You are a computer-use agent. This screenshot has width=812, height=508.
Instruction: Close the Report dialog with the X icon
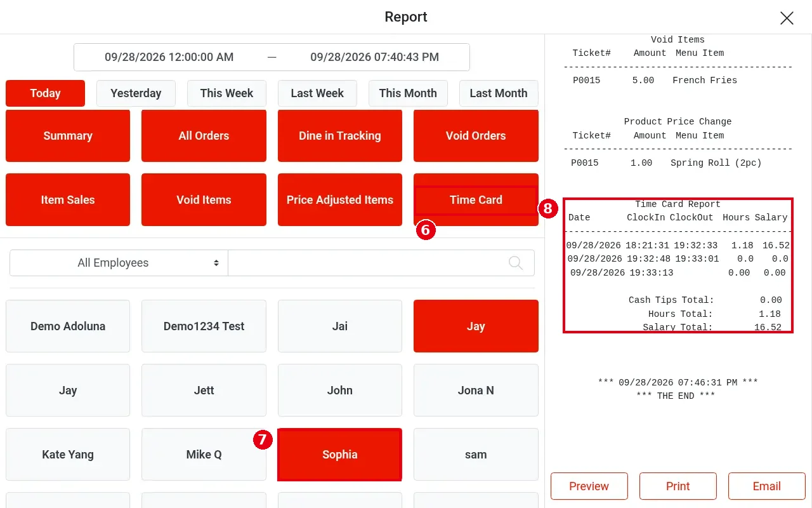[x=787, y=18]
